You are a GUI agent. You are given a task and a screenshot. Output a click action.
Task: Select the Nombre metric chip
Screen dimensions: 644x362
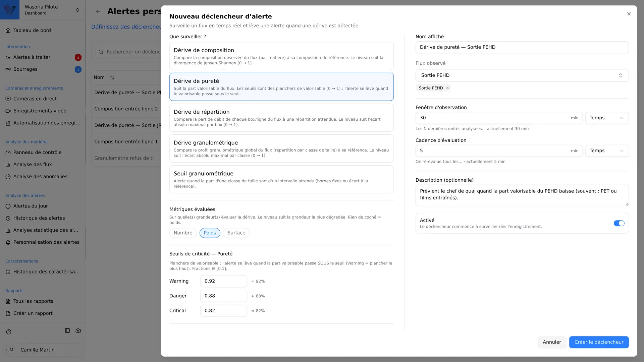coord(183,233)
